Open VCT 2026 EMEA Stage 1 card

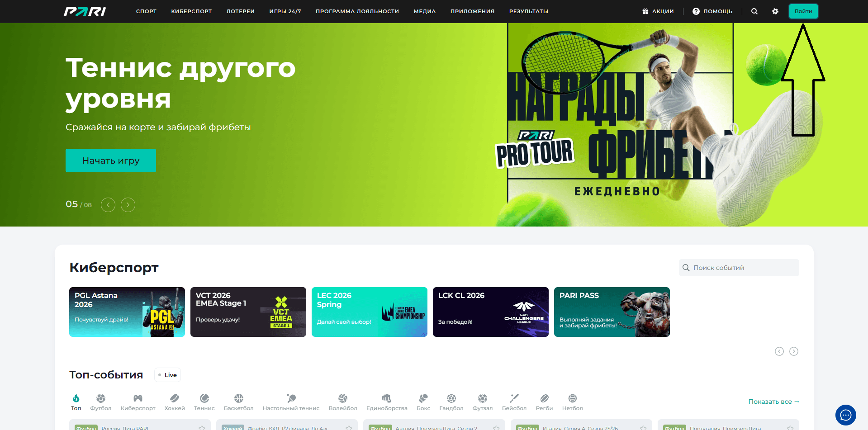(248, 312)
